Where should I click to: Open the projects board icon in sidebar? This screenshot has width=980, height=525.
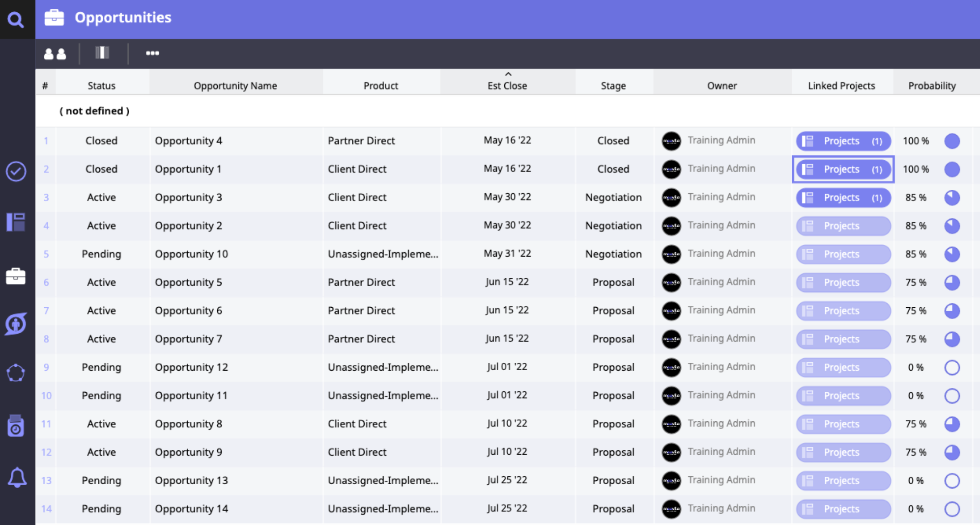point(16,222)
